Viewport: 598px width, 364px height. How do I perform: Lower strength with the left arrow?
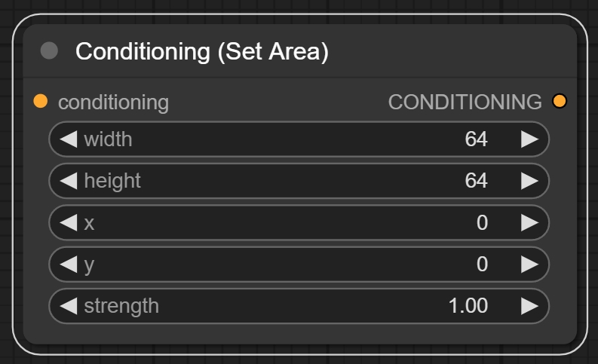(69, 306)
